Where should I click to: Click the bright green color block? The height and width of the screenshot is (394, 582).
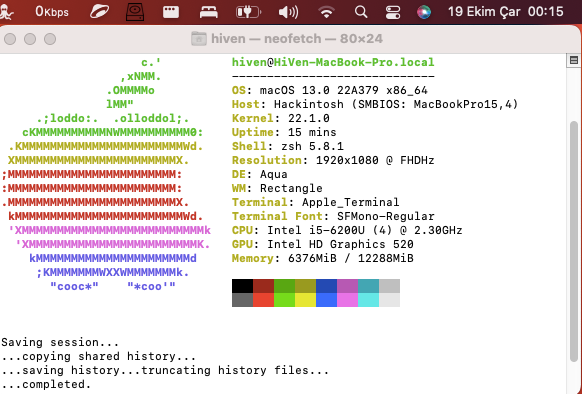coord(285,300)
